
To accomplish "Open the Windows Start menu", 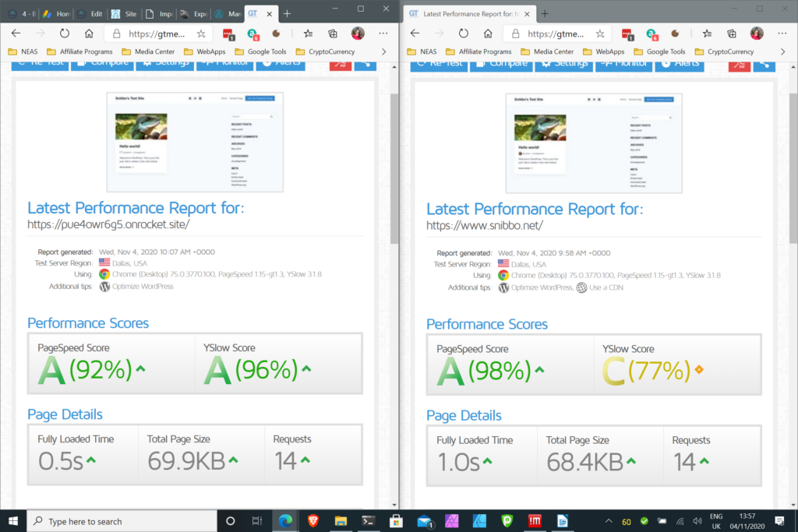I will [x=13, y=521].
